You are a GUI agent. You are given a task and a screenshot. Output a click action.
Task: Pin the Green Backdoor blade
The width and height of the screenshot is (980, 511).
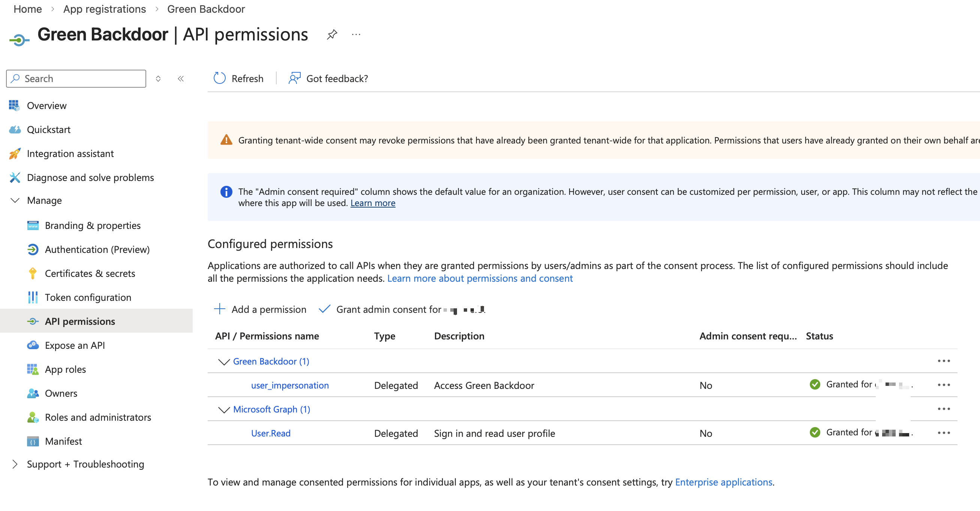click(332, 34)
